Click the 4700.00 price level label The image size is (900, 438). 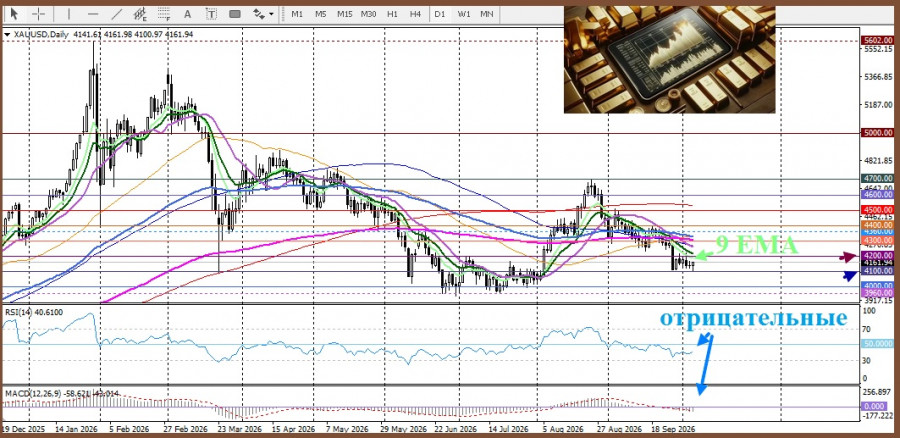click(877, 179)
